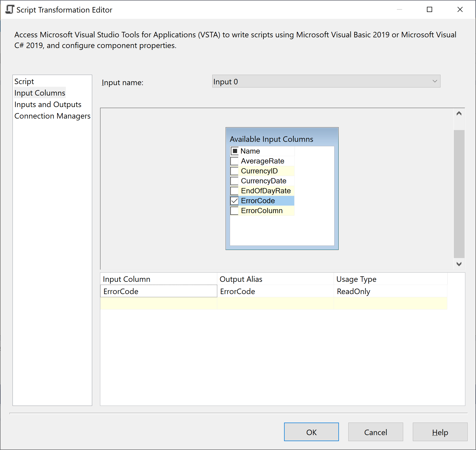Select the CurrencyDate column label
Image resolution: width=476 pixels, height=450 pixels.
pos(263,181)
